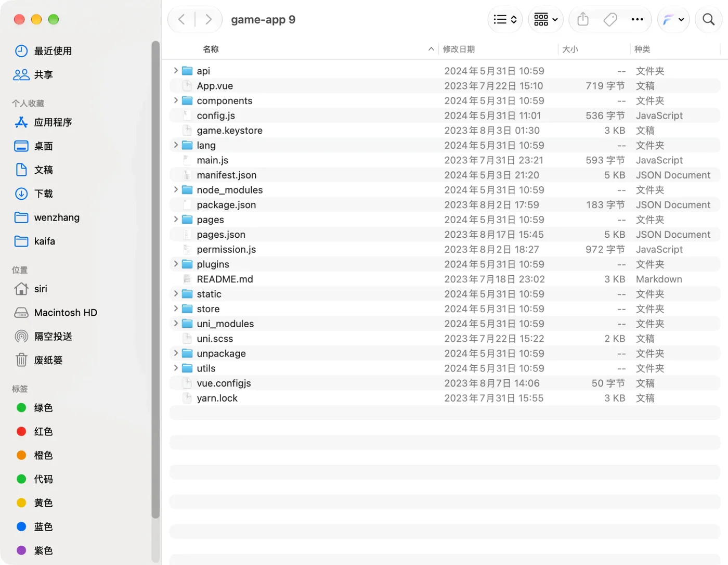The height and width of the screenshot is (565, 728).
Task: Click the Tags toolbar icon
Action: 610,20
